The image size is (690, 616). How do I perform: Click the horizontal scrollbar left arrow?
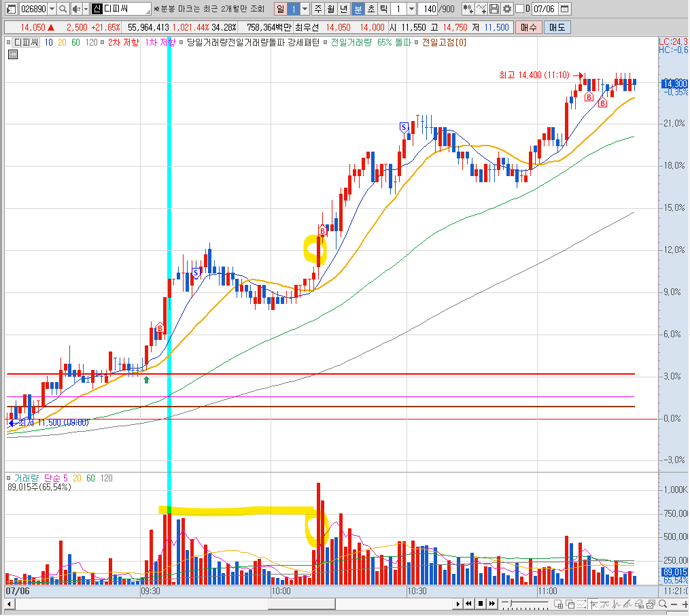(9, 604)
